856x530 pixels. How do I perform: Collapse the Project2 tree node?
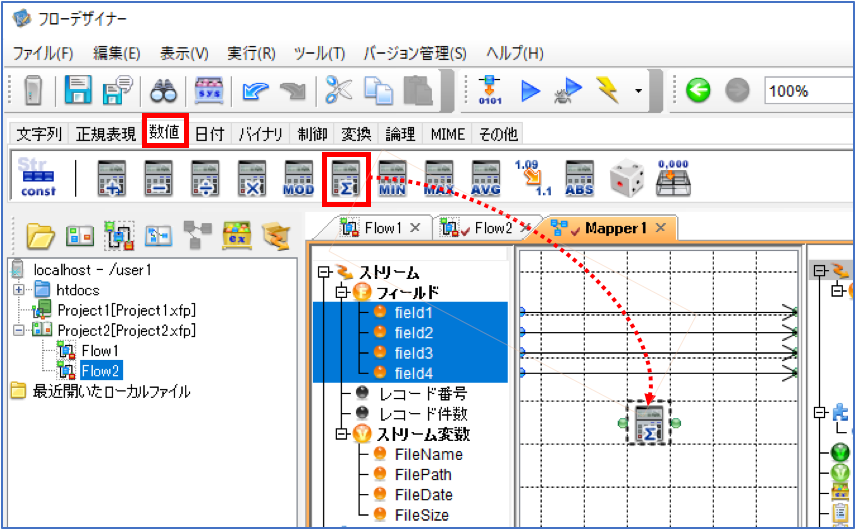[x=19, y=330]
